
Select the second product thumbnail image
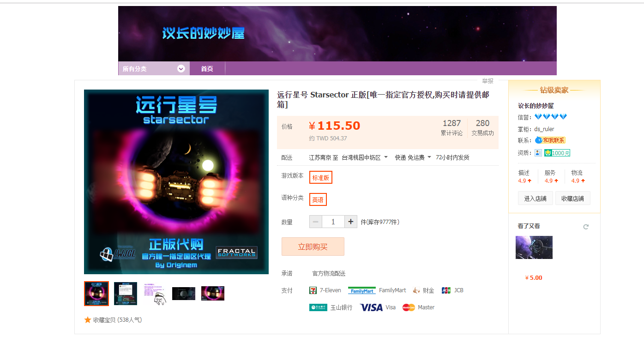click(x=126, y=294)
